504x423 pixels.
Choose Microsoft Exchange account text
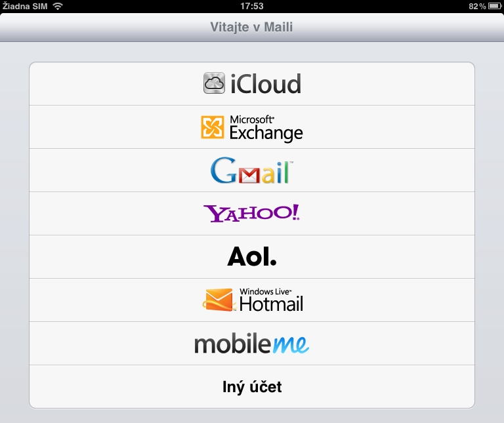coord(266,129)
